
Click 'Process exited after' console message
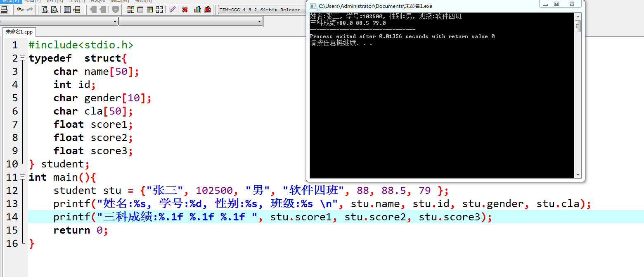click(x=343, y=36)
